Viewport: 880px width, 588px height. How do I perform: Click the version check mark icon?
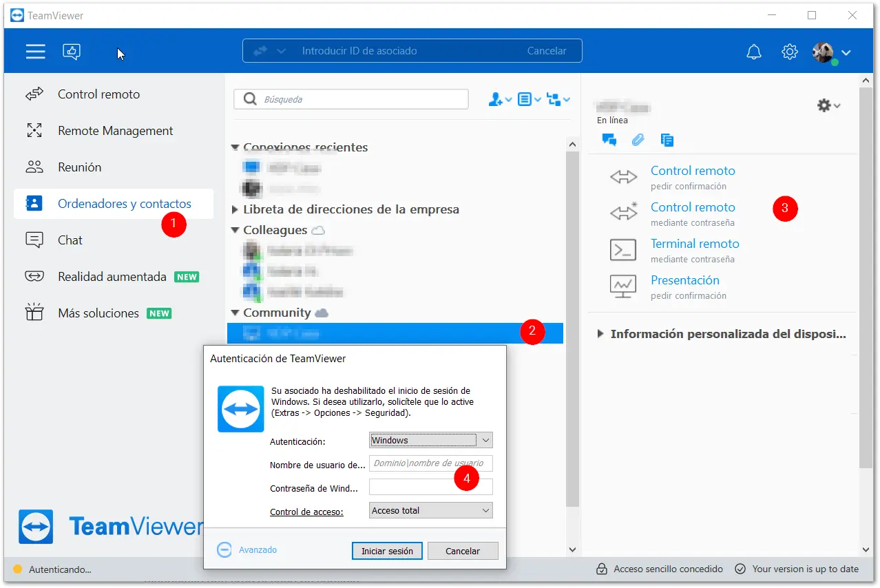coord(740,569)
